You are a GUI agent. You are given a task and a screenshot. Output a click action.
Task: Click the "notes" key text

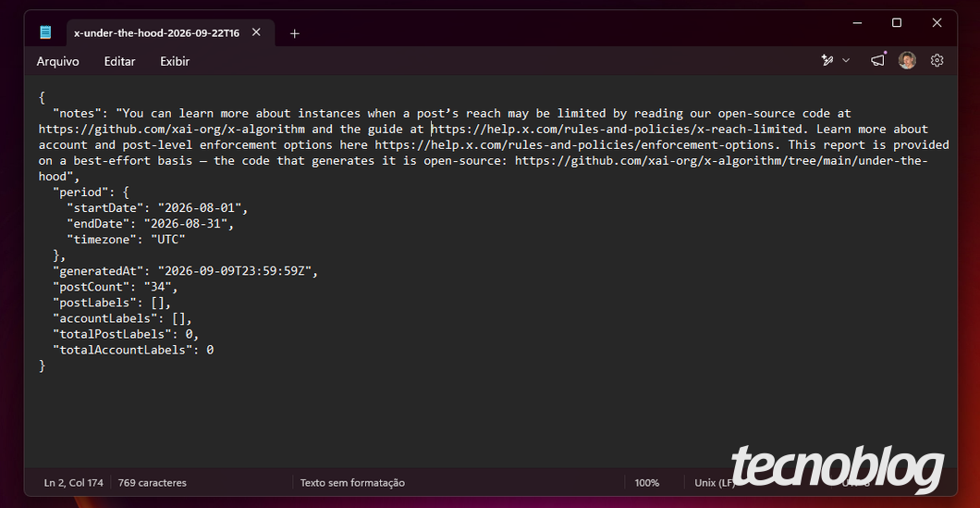[77, 114]
